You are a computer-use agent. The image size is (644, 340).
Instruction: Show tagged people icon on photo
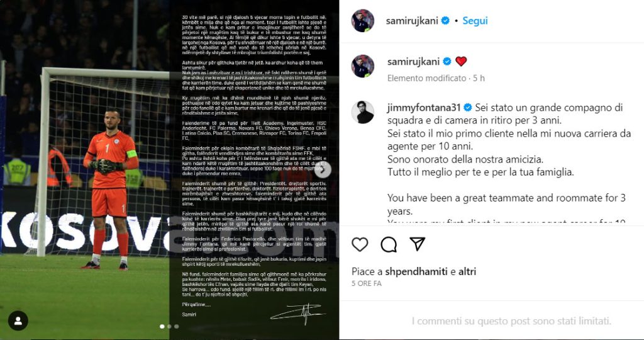(18, 320)
